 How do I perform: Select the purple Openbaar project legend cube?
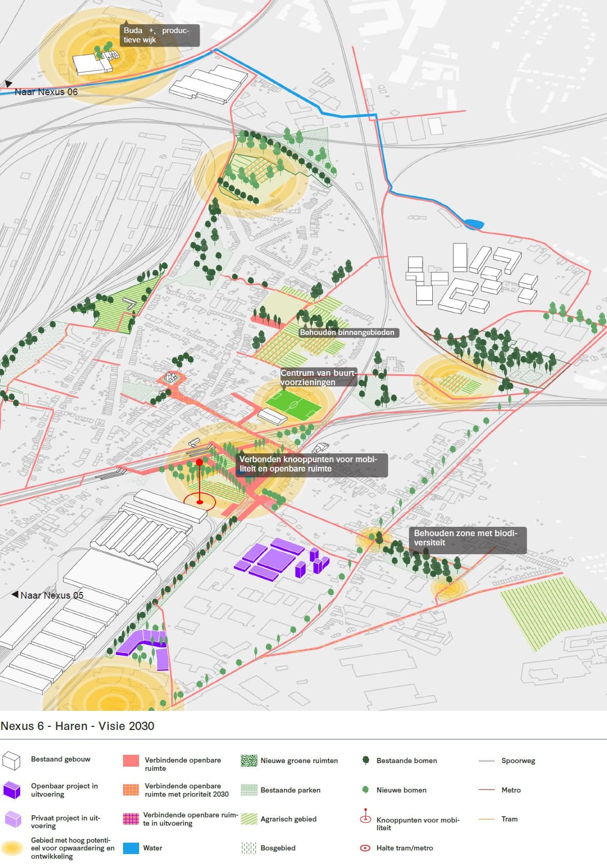11,790
